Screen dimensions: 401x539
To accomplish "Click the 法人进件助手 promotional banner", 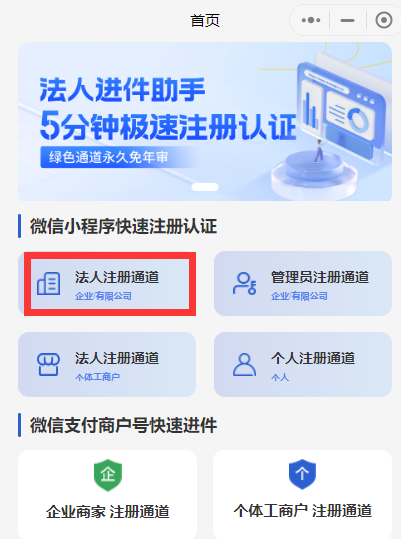I will [x=205, y=121].
